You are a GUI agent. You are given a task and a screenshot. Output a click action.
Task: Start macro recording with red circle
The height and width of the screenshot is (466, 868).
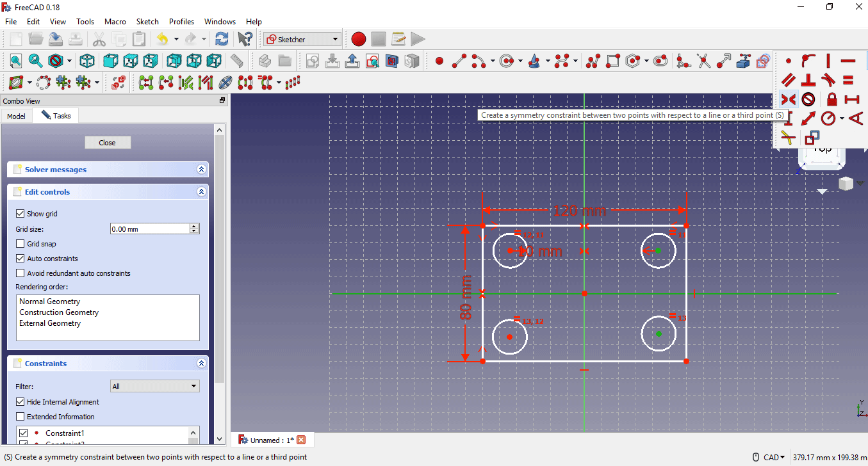(x=358, y=39)
